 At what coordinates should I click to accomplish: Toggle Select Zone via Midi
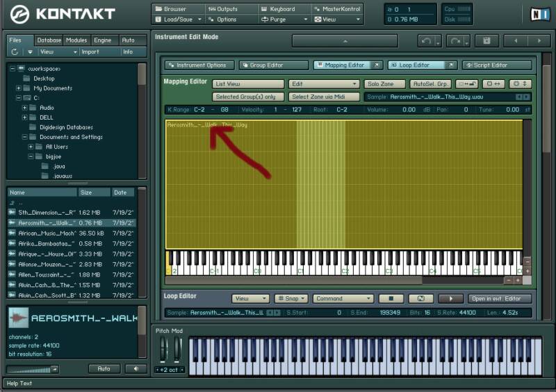[x=324, y=97]
